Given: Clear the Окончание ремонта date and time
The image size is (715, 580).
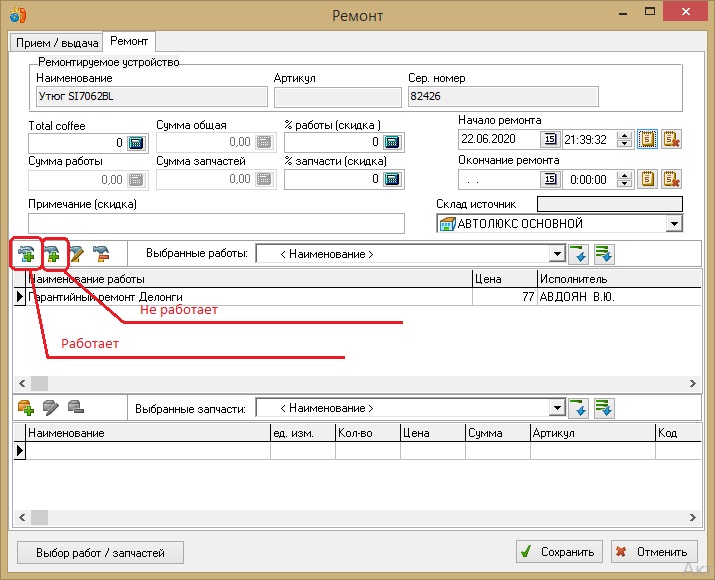Looking at the screenshot, I should pos(672,180).
